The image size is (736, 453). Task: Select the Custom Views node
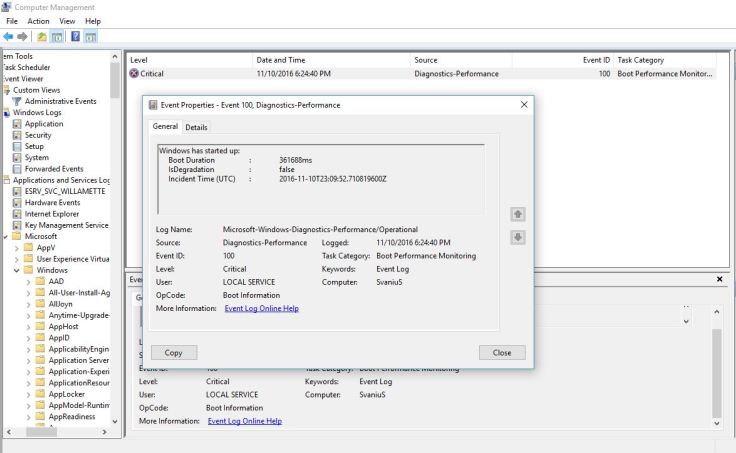[36, 90]
